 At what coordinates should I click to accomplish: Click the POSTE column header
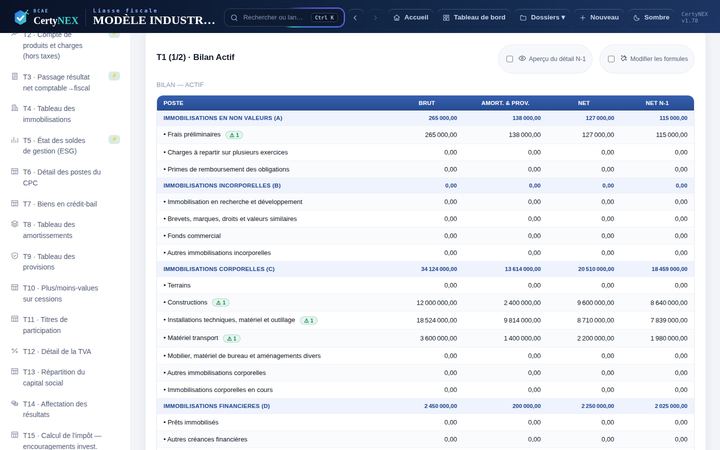tap(173, 103)
